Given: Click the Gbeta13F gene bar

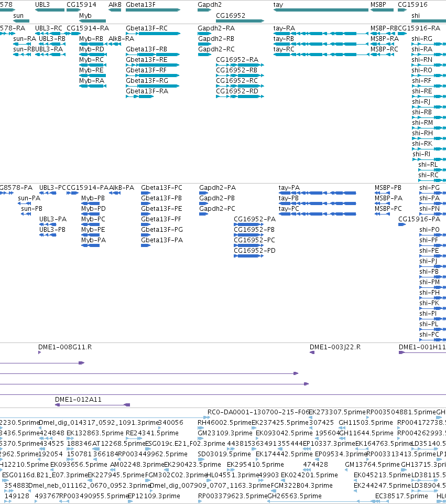Looking at the screenshot, I should click(153, 10).
